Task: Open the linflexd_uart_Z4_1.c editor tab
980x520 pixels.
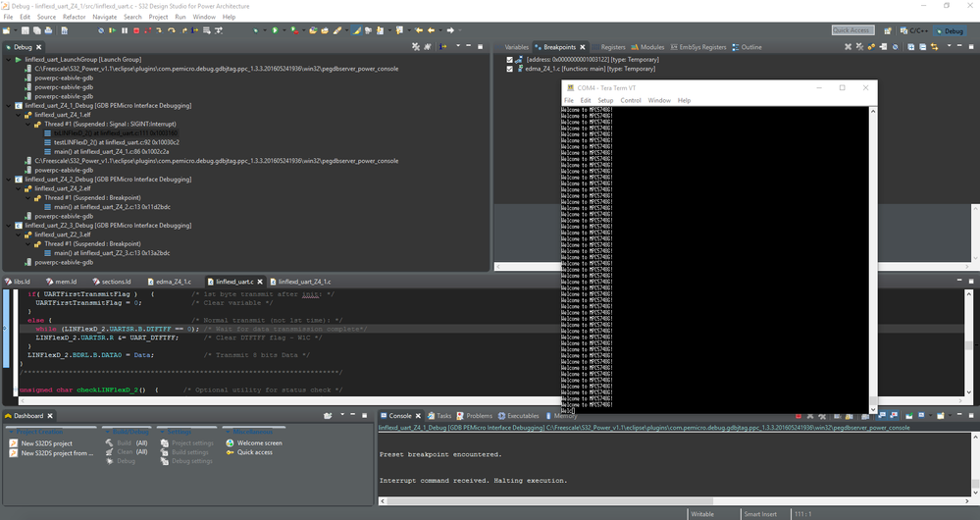Action: [x=300, y=282]
